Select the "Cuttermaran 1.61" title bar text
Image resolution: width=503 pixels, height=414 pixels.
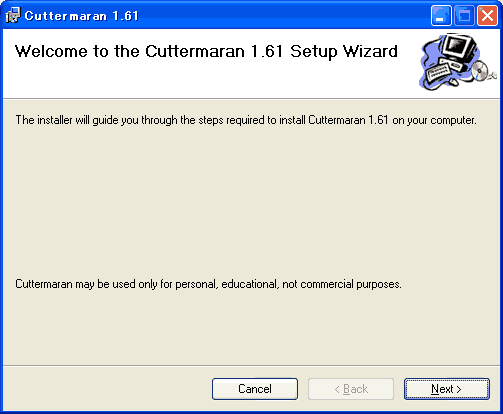click(x=81, y=16)
